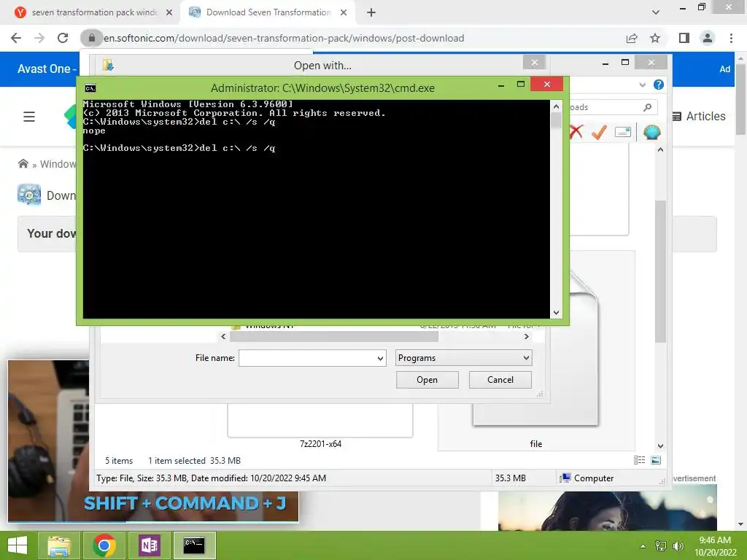
Task: Open Google Chrome from the taskbar
Action: [104, 545]
